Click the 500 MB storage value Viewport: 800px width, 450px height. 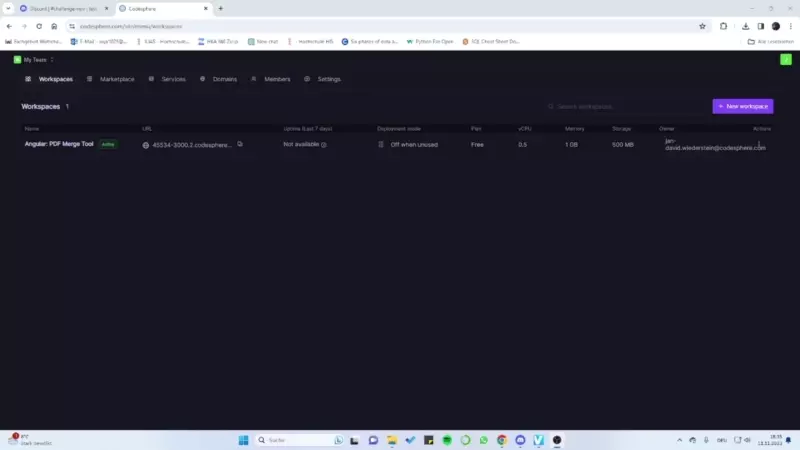pos(622,145)
